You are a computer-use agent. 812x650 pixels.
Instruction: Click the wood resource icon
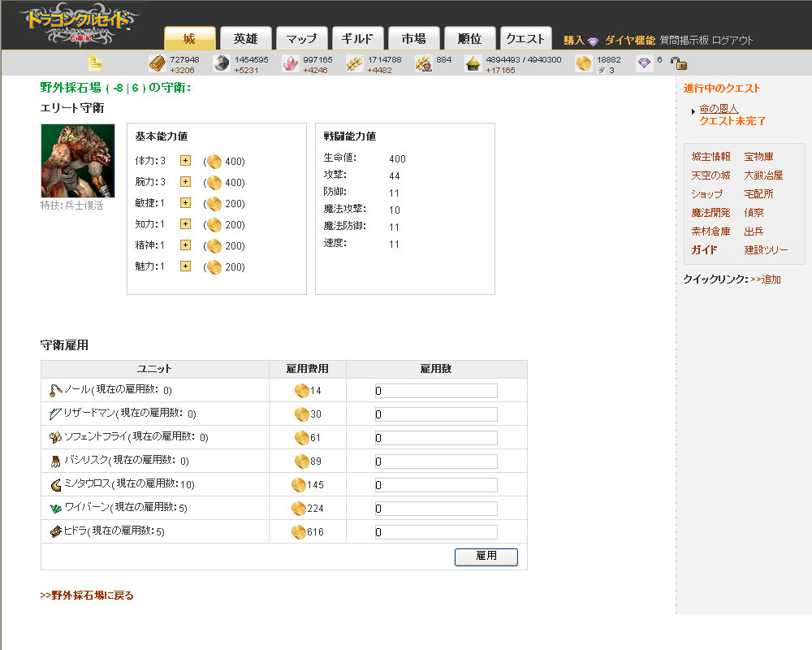point(157,63)
